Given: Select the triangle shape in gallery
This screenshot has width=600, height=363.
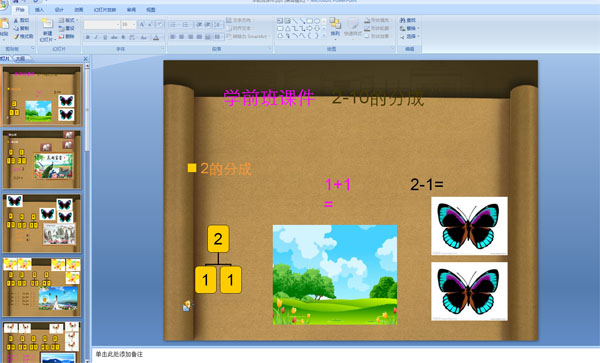Looking at the screenshot, I should 287,28.
